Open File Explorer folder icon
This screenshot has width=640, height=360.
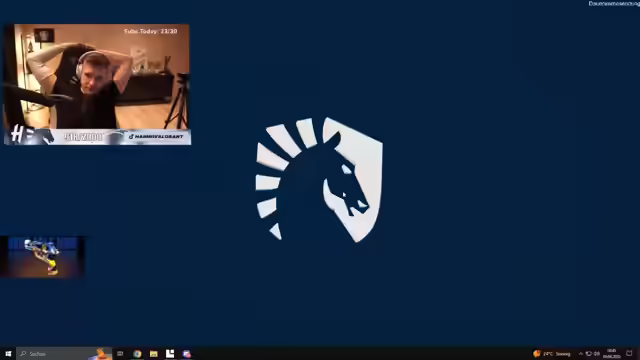point(153,353)
